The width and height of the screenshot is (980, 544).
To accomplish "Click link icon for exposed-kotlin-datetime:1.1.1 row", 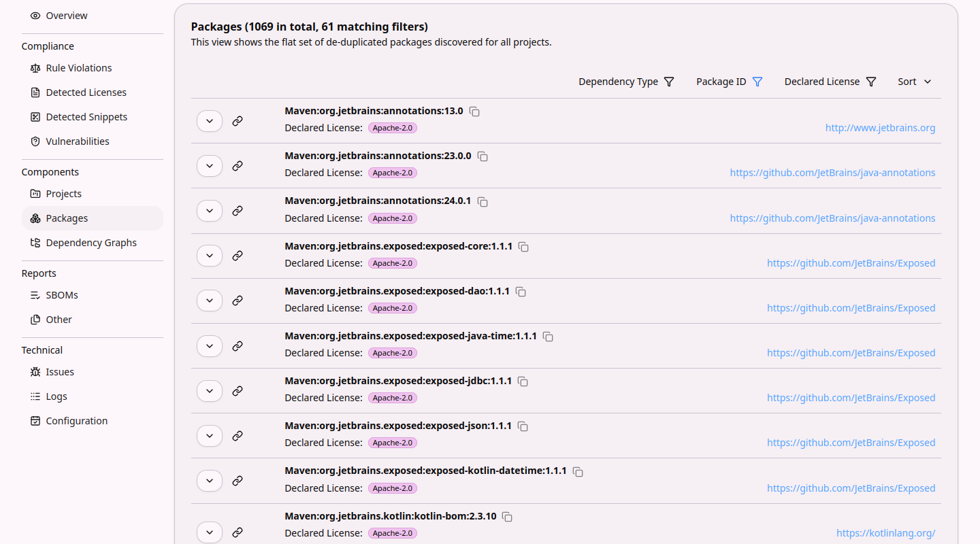I will click(x=238, y=481).
